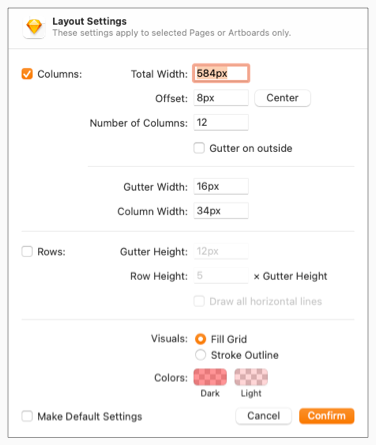Open the Dark color swatch

[210, 377]
